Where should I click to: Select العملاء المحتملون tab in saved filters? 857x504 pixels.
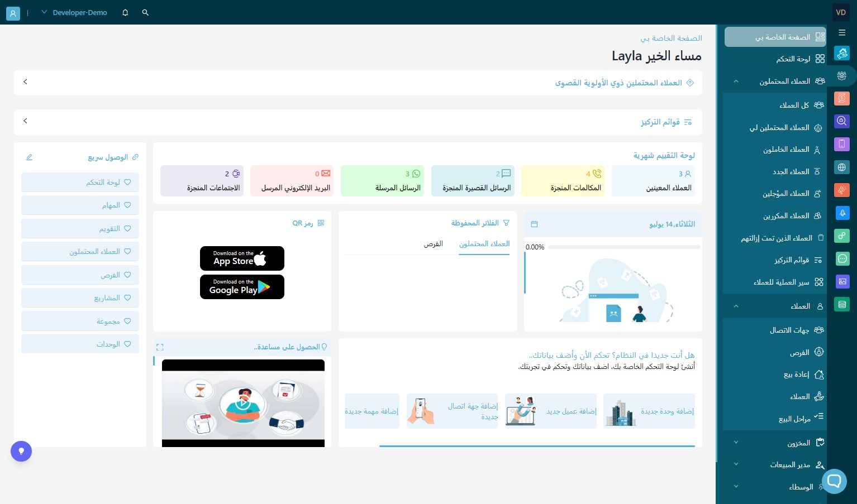pyautogui.click(x=484, y=244)
